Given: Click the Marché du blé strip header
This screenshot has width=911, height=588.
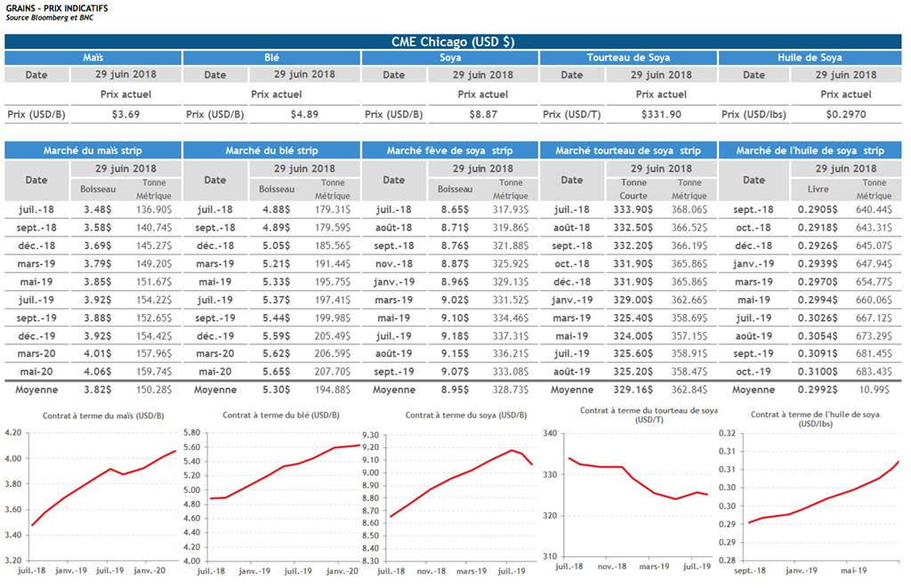Looking at the screenshot, I should [271, 150].
